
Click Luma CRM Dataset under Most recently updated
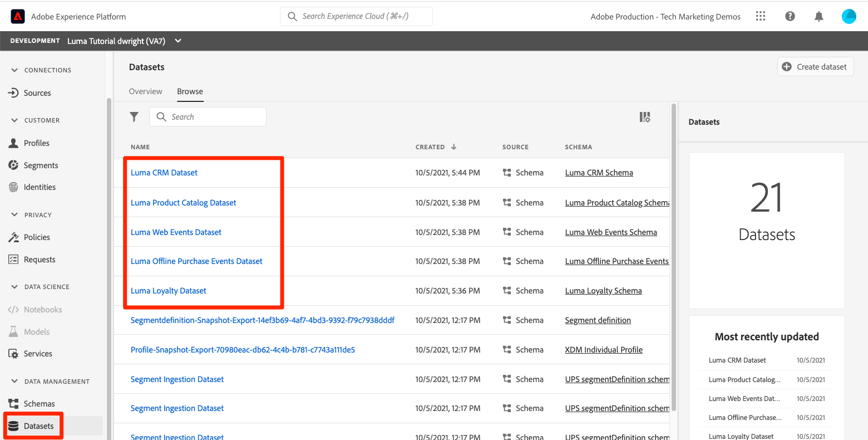tap(737, 360)
